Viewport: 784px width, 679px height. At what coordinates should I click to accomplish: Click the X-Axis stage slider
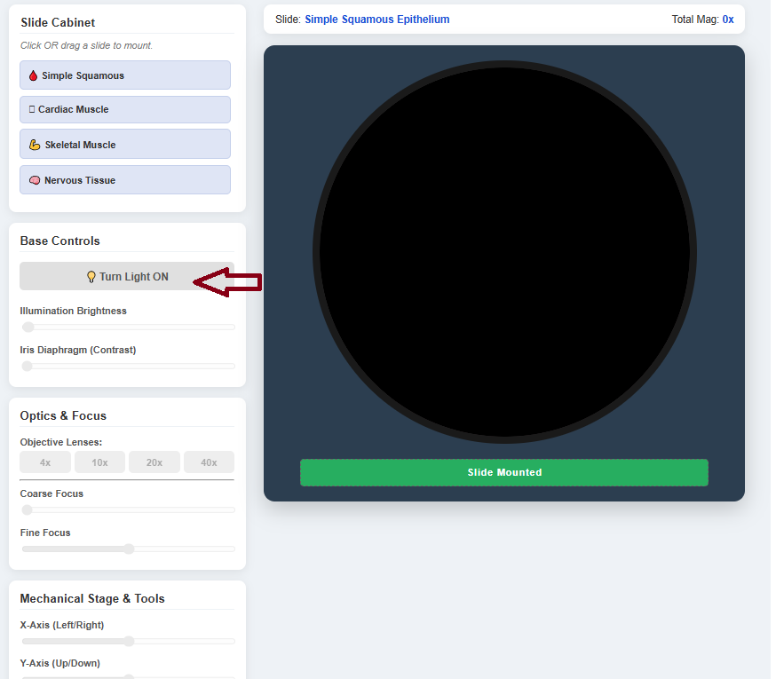click(x=129, y=641)
